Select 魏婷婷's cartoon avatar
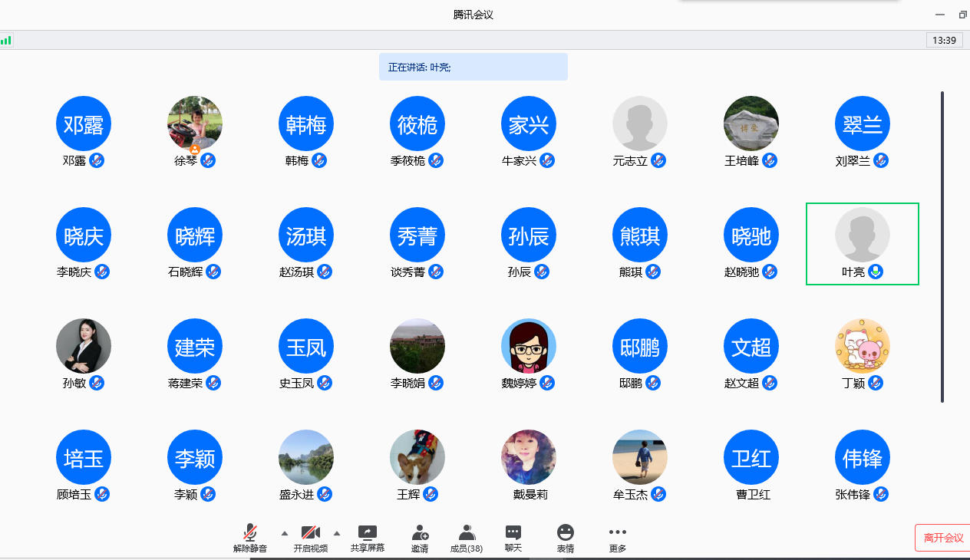This screenshot has height=560, width=970. [529, 346]
